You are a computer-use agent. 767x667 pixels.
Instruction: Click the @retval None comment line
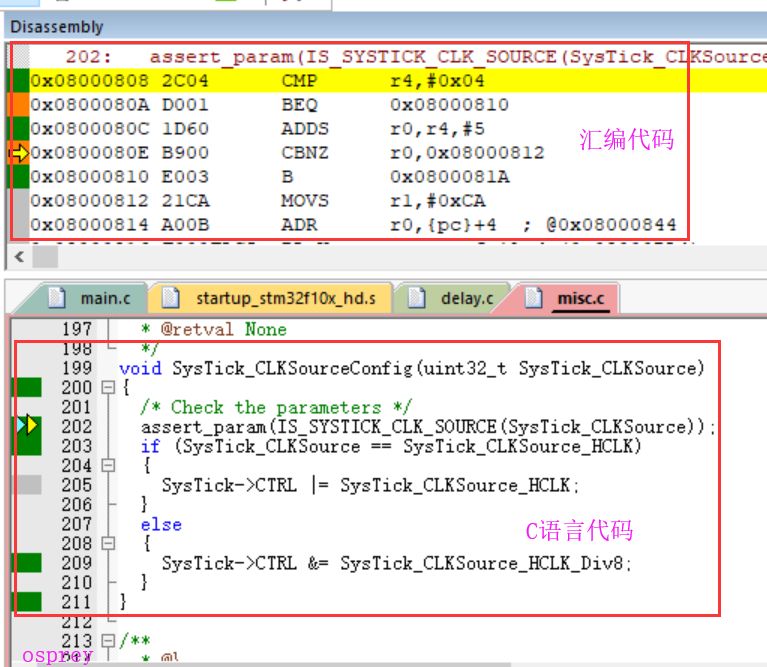214,330
